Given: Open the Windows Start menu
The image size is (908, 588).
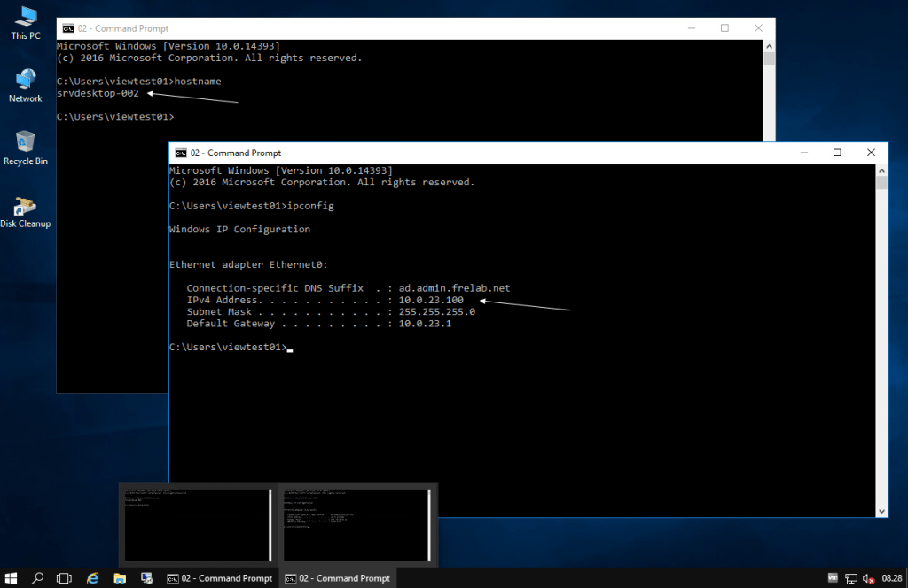Looking at the screenshot, I should coord(12,578).
